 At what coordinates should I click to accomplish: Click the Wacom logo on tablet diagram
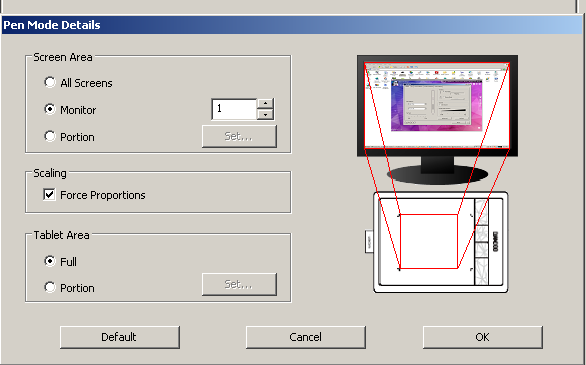click(x=496, y=242)
